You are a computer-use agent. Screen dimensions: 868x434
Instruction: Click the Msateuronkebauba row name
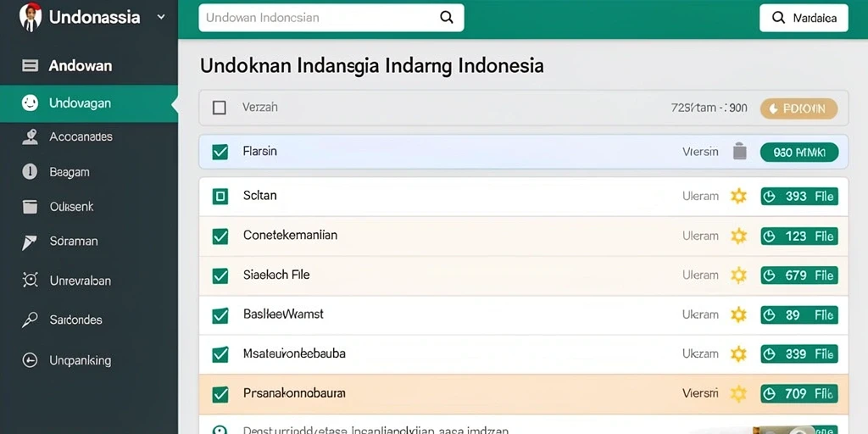coord(294,353)
